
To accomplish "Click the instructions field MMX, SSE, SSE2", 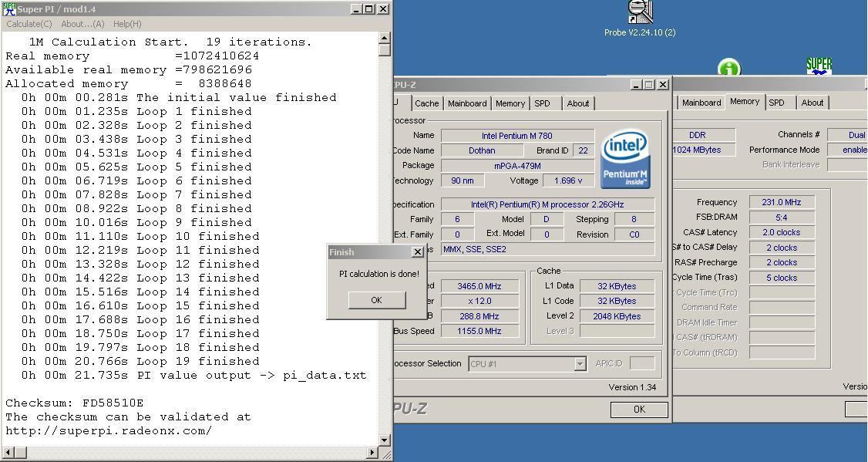I will (547, 249).
